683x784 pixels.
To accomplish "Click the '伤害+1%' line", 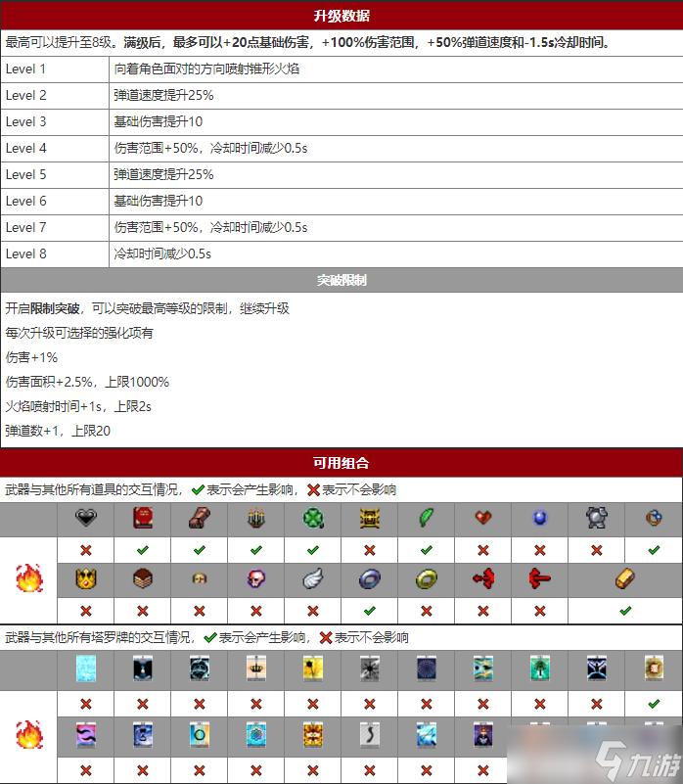I will click(x=31, y=357).
